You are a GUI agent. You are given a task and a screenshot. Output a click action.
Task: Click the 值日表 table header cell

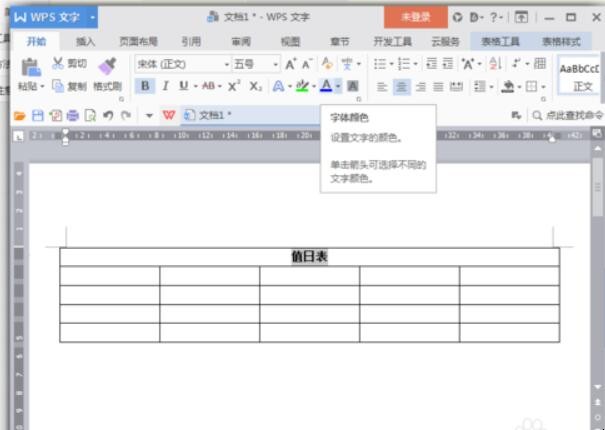309,256
